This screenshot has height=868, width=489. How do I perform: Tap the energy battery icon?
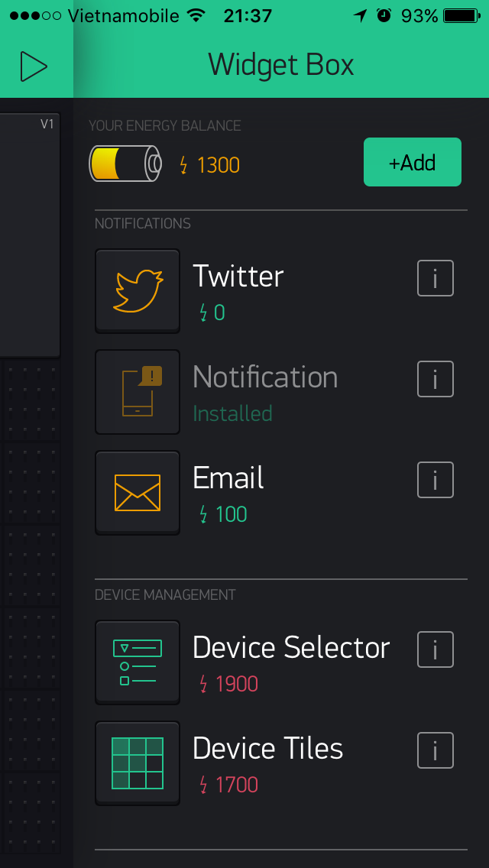pos(126,164)
